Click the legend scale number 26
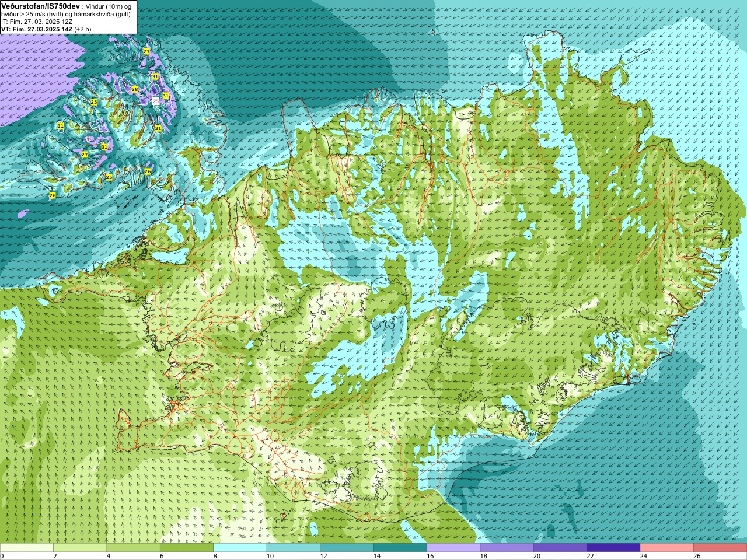This screenshot has width=747, height=560. point(696,556)
